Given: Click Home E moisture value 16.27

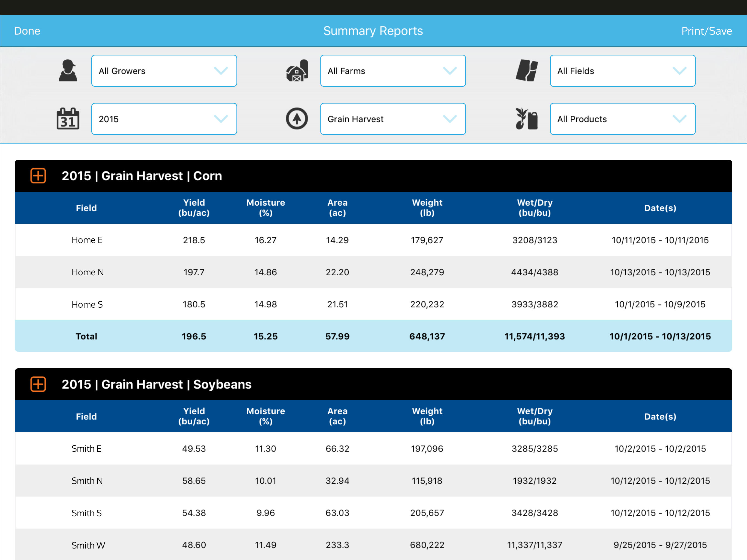Looking at the screenshot, I should click(x=265, y=240).
